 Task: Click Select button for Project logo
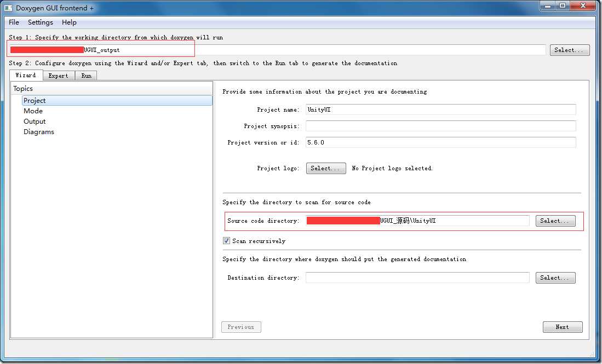(326, 168)
